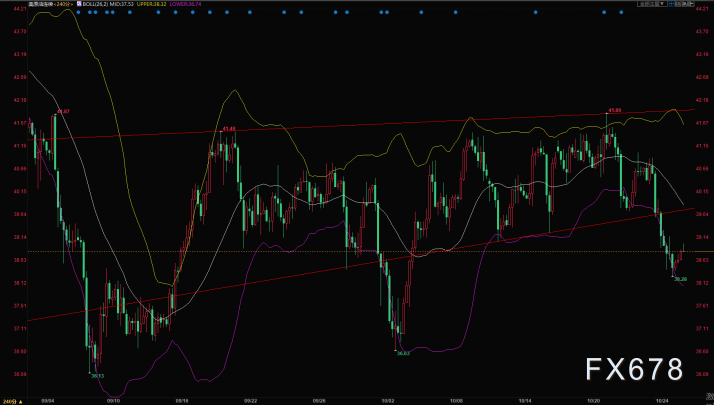Select the 36.53 low price marker
This screenshot has width=714, height=405.
[x=97, y=376]
